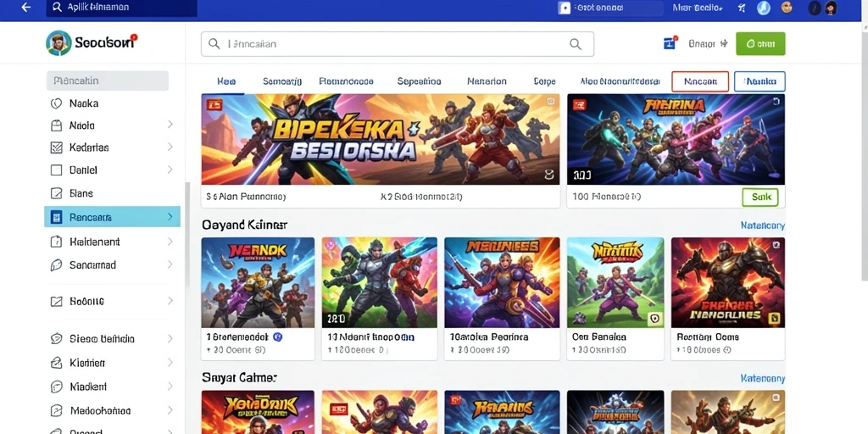This screenshot has width=868, height=434.
Task: Open the Naaka sidebar item icon
Action: click(56, 103)
